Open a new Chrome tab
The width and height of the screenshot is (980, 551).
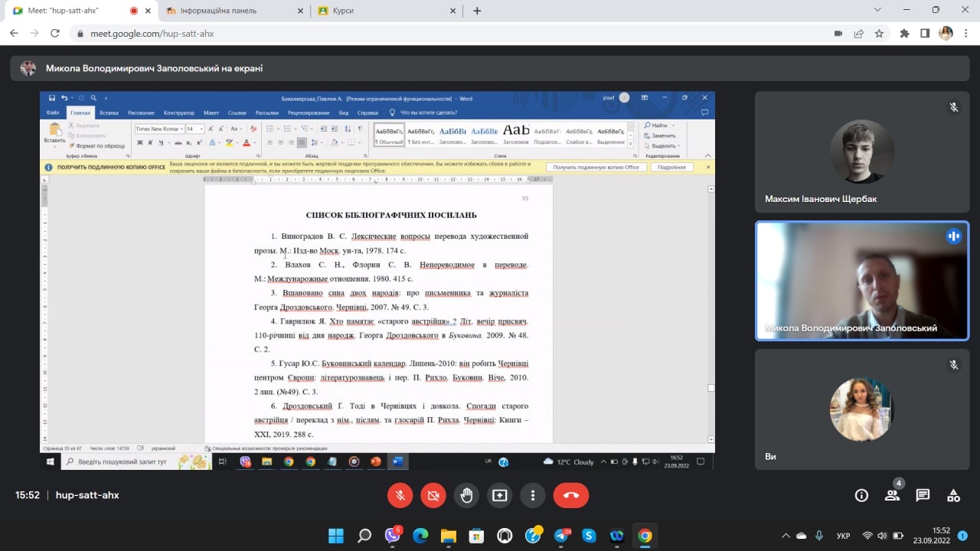[x=477, y=11]
